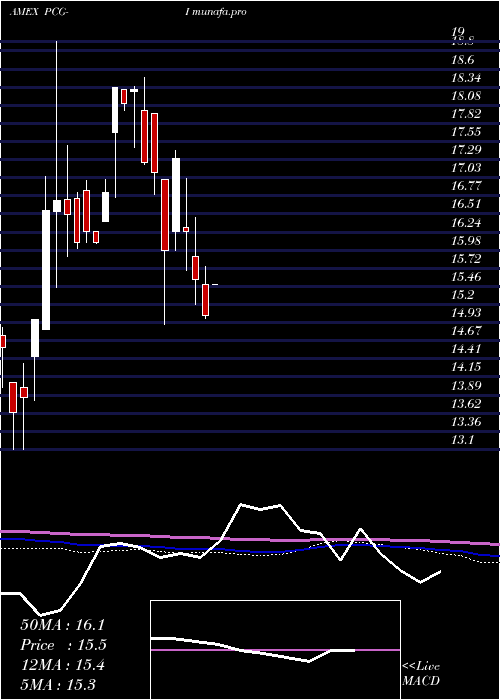Click the munafa.pro watermark text

point(219,12)
